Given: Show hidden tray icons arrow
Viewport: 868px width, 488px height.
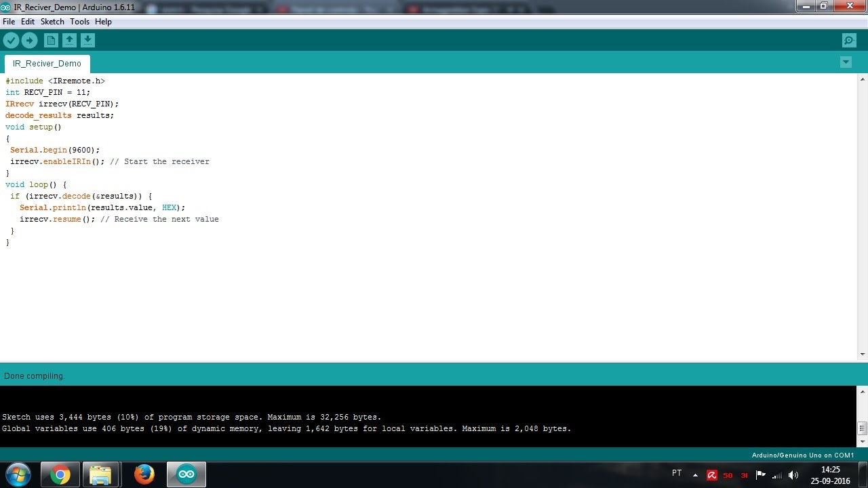Looking at the screenshot, I should 695,475.
